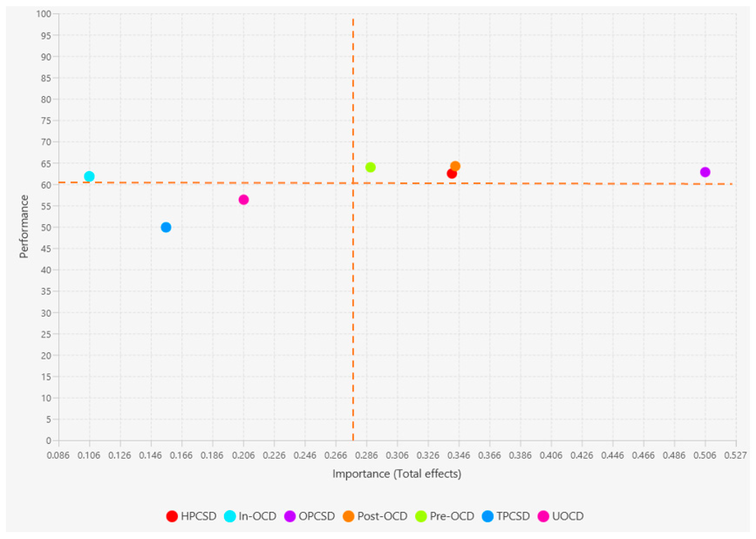The image size is (756, 539).
Task: Select the blue TPCSD data point
Action: pyautogui.click(x=166, y=227)
